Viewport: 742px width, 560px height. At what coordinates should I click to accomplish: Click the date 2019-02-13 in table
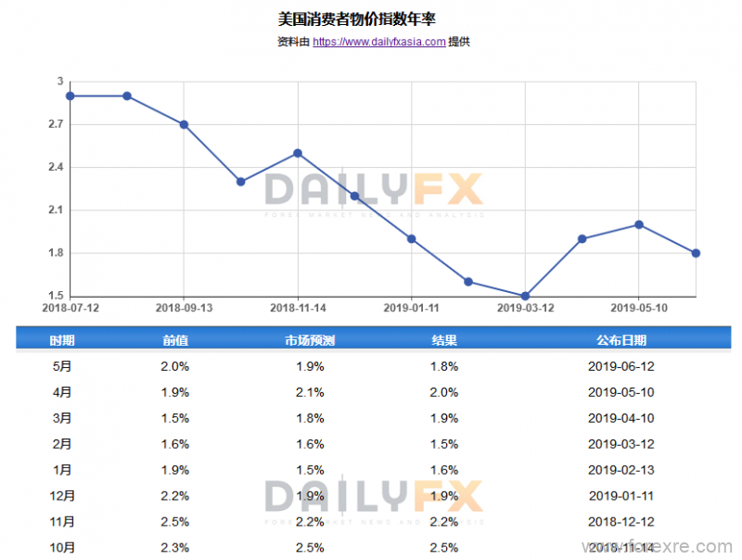620,470
